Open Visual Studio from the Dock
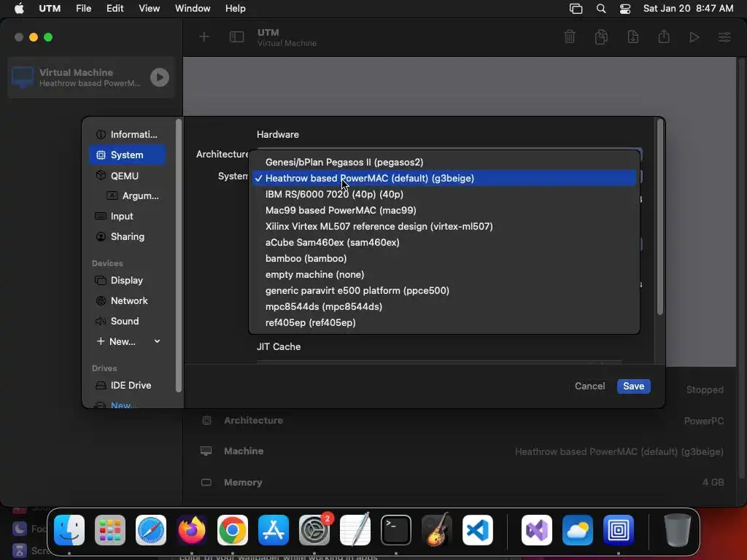 coord(537,530)
